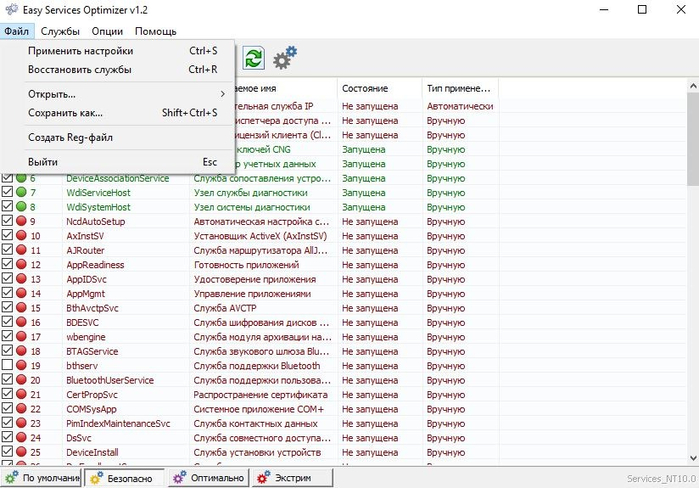Select Сохранить как... menu entry

[x=117, y=113]
